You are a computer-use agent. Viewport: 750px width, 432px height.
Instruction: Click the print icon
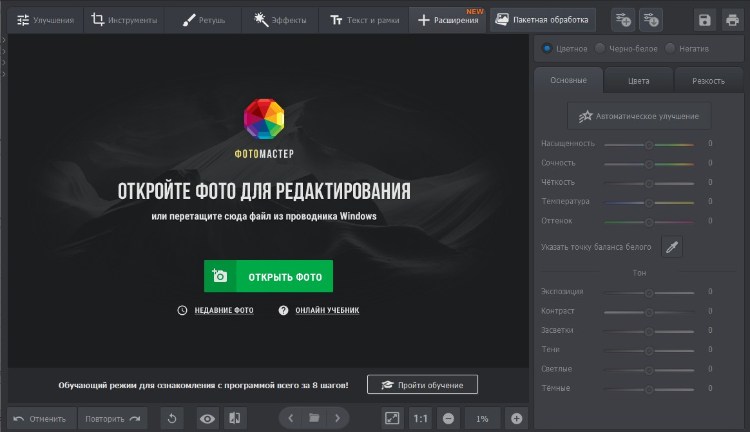coord(732,19)
